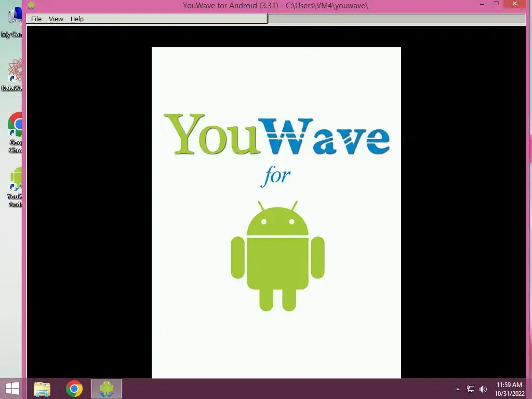Close the YouWave for Android window
This screenshot has width=532, height=399.
click(515, 4)
